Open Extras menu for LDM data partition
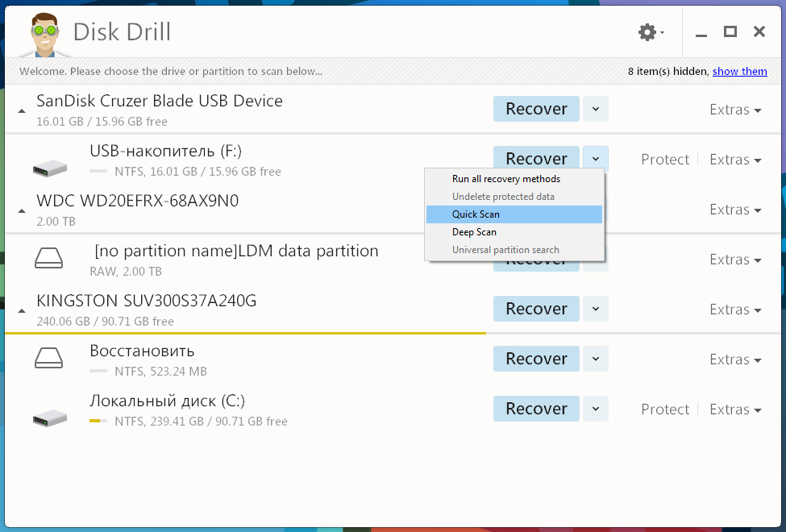786x532 pixels. (x=735, y=260)
